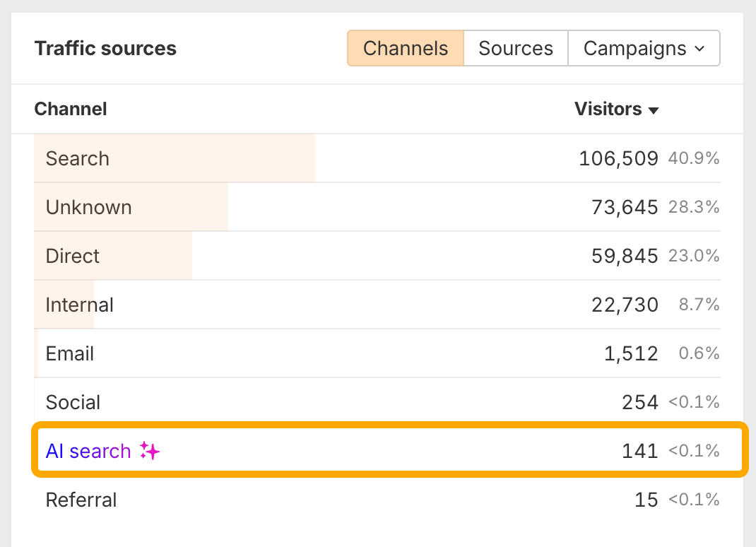Click the 40.9% percentage next to Search
Viewport: 756px width, 547px height.
[x=693, y=158]
